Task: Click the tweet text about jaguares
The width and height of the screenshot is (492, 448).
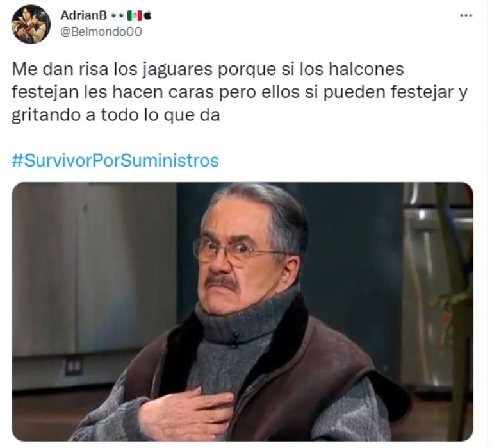Action: (x=240, y=92)
